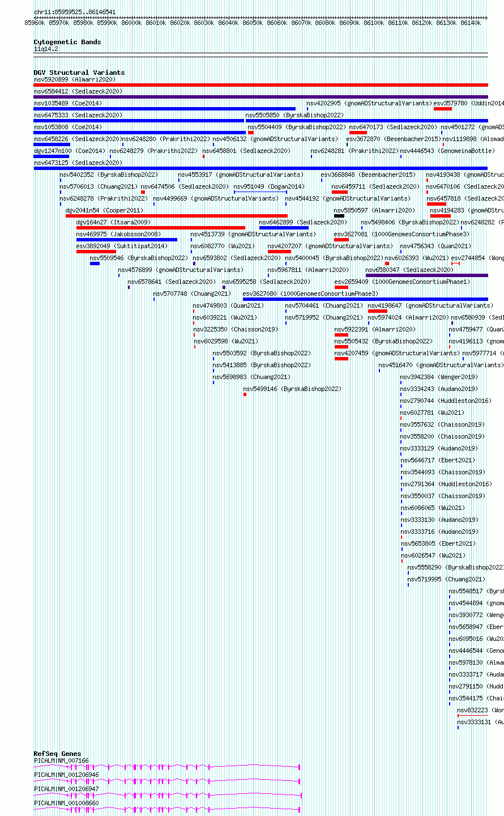The height and width of the screenshot is (816, 504).
Task: Click the line glyph under nsv951049 (Dogan2014)
Action: click(260, 192)
